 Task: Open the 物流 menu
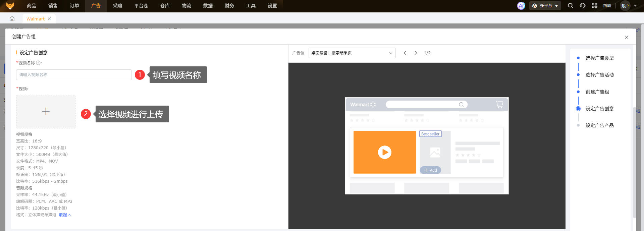(186, 6)
